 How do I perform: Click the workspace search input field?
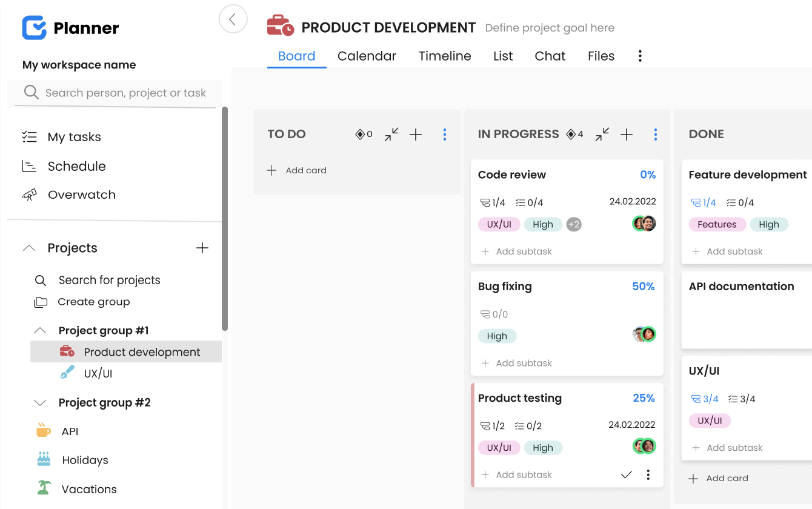coord(115,93)
